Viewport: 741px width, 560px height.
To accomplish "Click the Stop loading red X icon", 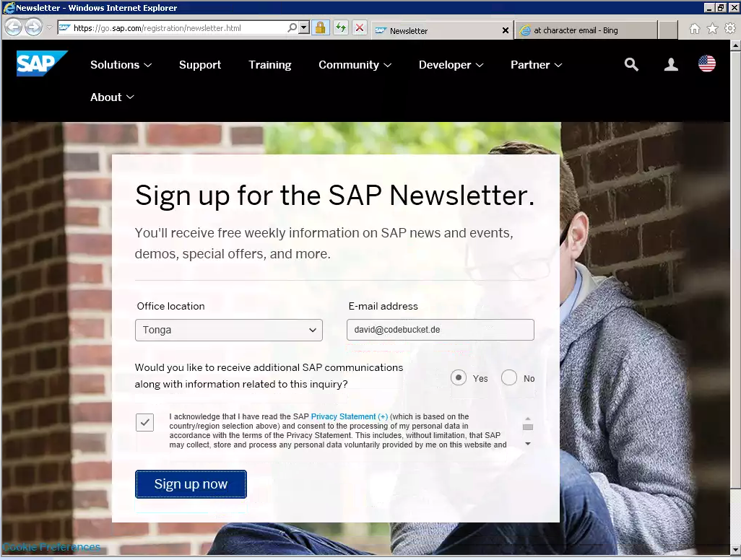I will (360, 28).
